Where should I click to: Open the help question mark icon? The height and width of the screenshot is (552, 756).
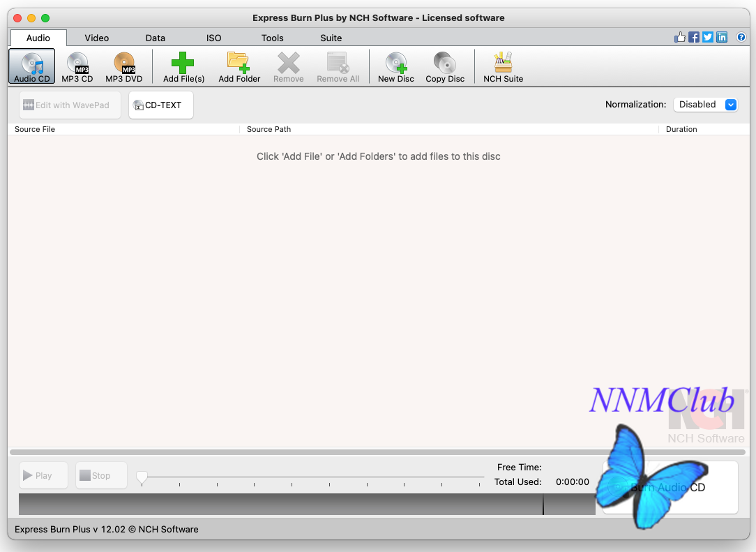coord(741,37)
